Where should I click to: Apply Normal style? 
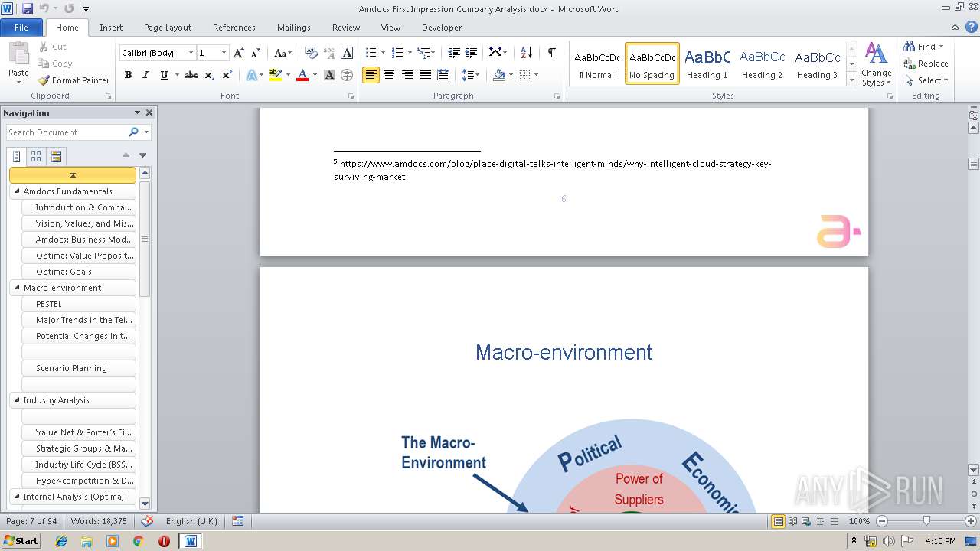click(x=596, y=64)
